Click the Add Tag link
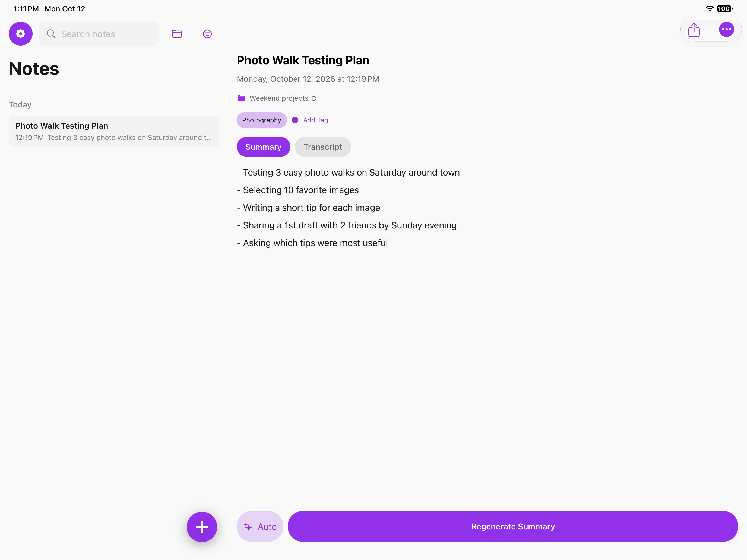 [x=315, y=120]
